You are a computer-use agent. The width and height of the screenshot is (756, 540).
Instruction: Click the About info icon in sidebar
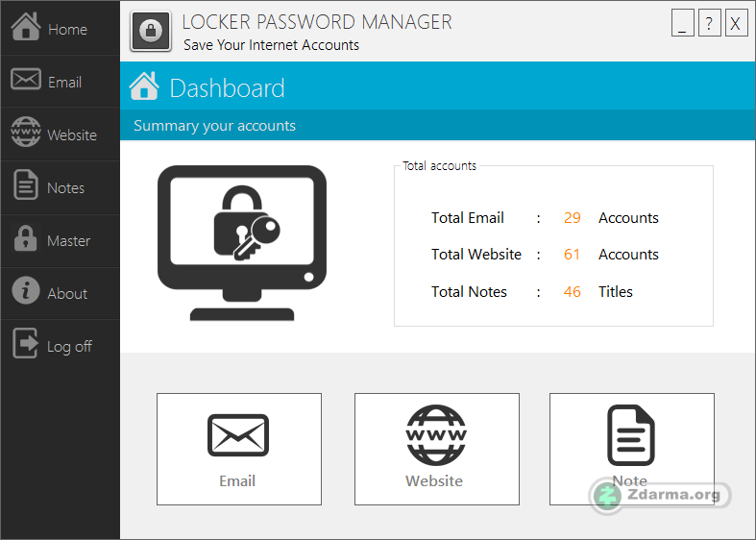(x=26, y=290)
